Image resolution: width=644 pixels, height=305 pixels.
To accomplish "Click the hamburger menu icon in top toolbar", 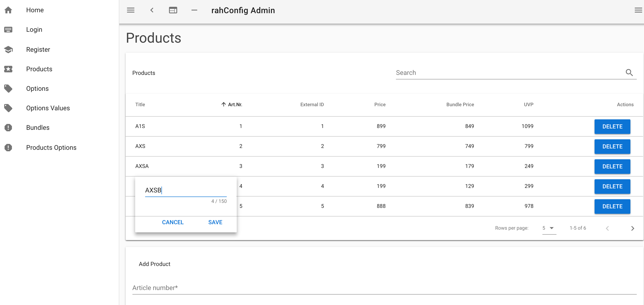I will click(x=130, y=10).
